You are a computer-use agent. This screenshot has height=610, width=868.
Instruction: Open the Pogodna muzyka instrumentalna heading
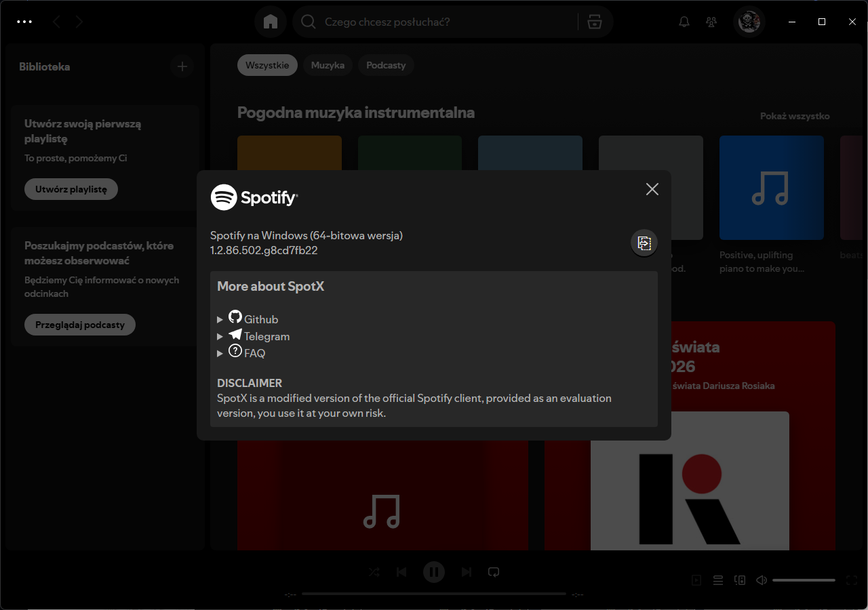[356, 113]
